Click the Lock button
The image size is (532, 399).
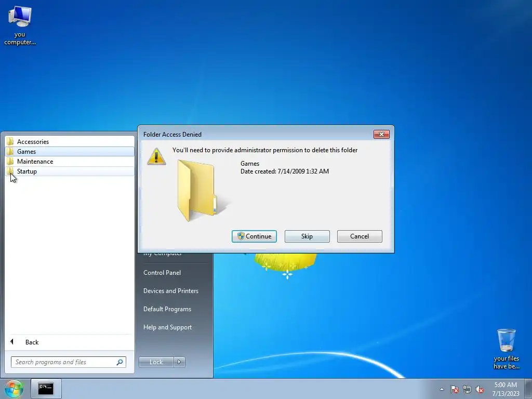point(156,362)
